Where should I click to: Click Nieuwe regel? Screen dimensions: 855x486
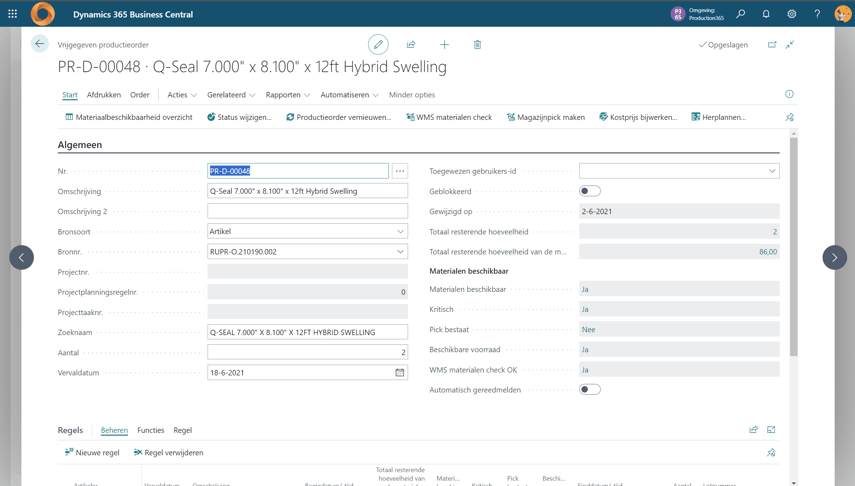92,453
